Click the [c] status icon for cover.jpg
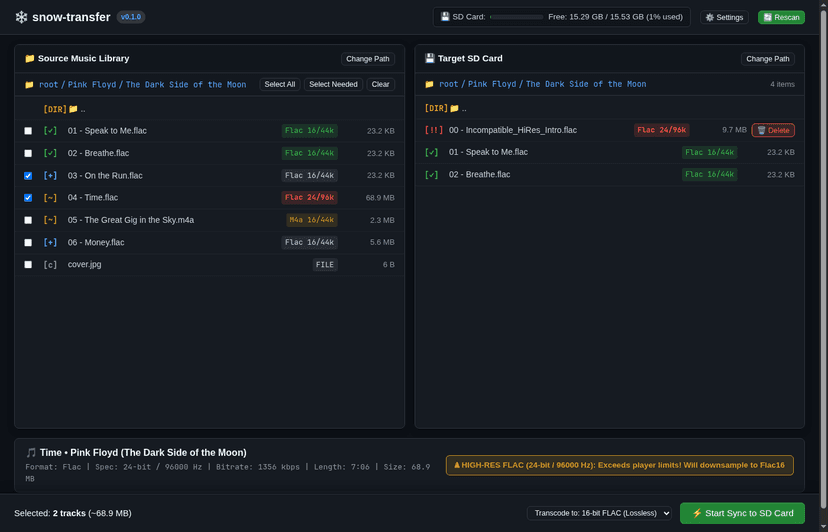 pos(50,265)
